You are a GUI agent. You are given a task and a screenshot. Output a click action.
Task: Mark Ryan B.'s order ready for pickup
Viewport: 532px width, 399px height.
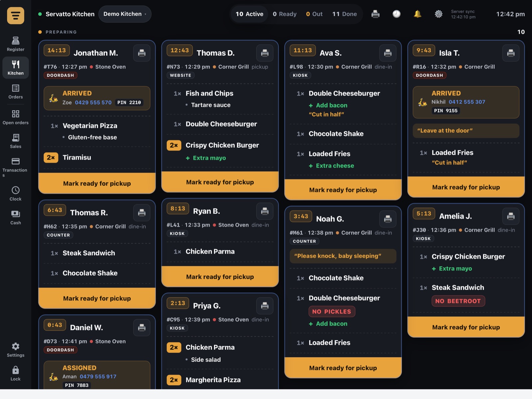[220, 277]
